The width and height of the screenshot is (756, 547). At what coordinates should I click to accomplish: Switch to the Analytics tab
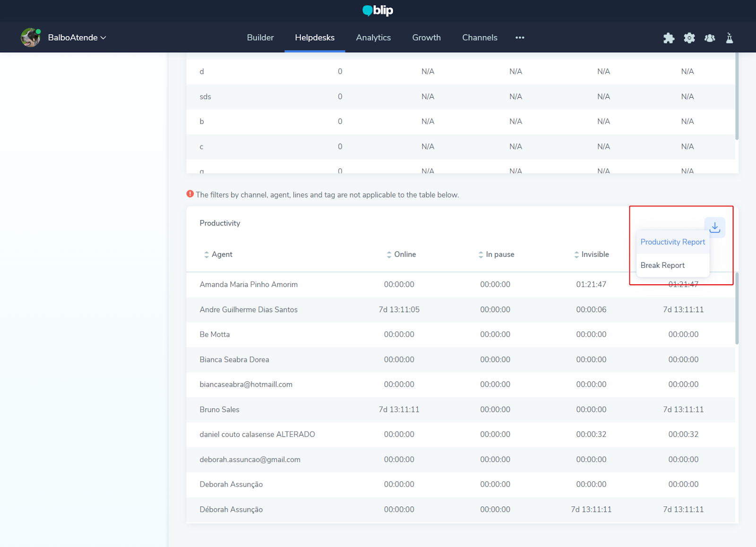click(x=373, y=38)
